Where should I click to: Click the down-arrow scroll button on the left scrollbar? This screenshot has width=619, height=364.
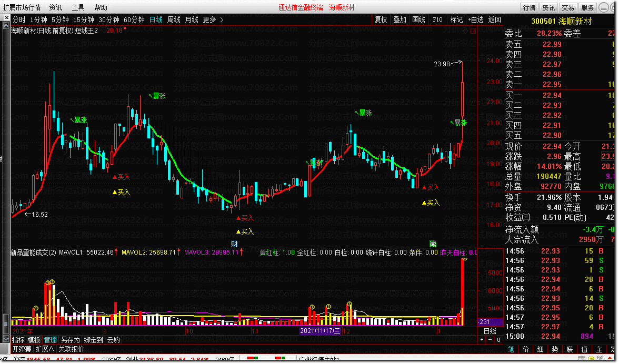(6, 338)
